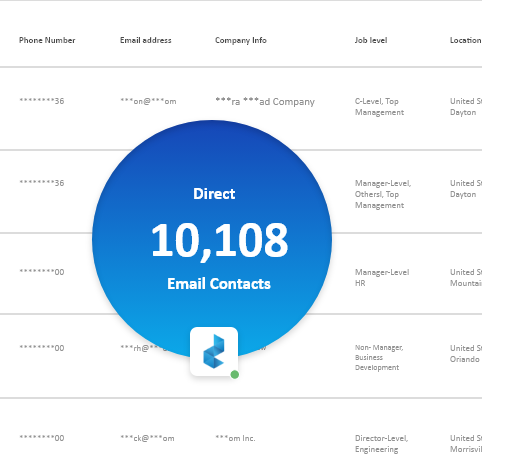Screen dimensions: 523x476
Task: Click the Location column header
Action: tap(465, 40)
